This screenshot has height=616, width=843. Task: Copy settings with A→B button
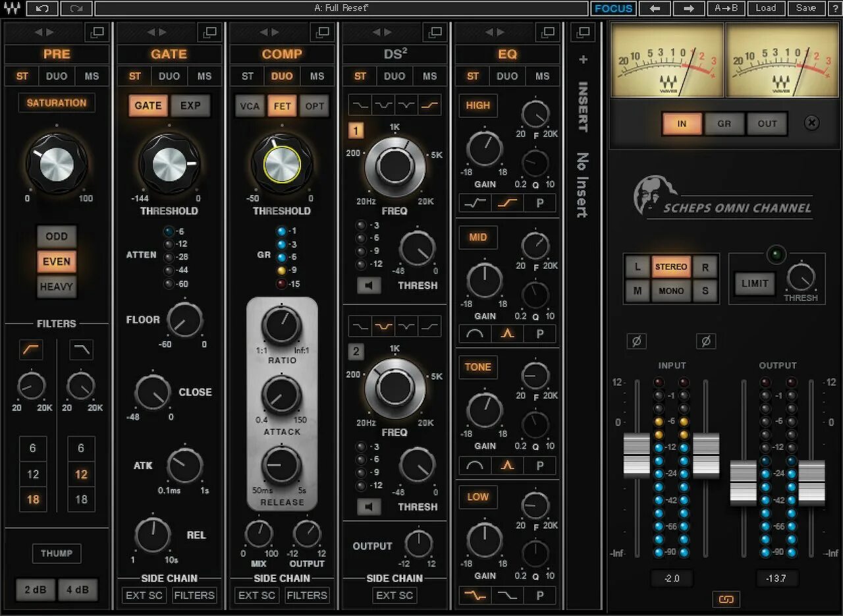click(726, 9)
